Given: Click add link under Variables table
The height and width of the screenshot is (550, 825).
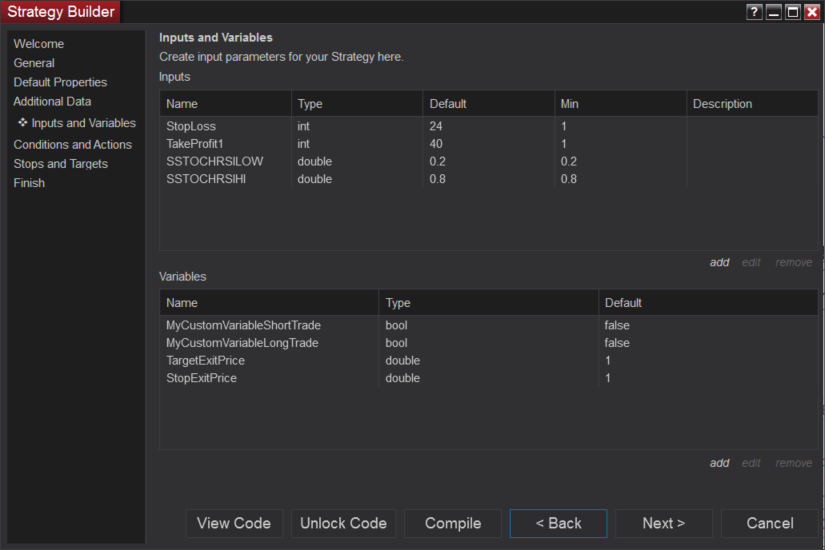Looking at the screenshot, I should click(719, 463).
